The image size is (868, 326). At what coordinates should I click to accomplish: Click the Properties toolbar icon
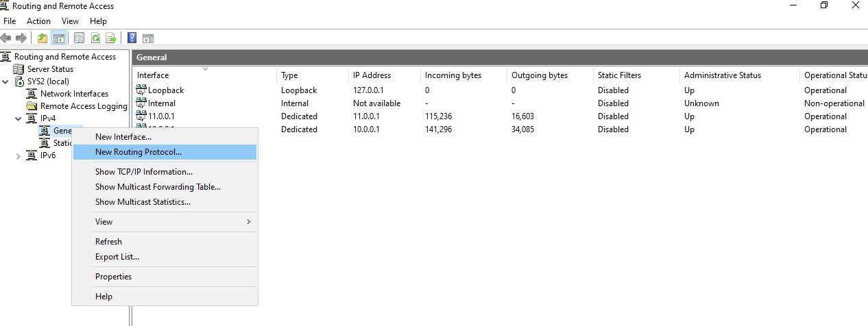(79, 38)
